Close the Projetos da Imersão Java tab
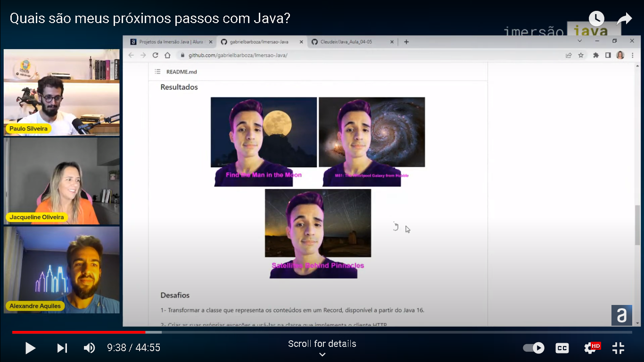The width and height of the screenshot is (644, 362). (x=210, y=41)
